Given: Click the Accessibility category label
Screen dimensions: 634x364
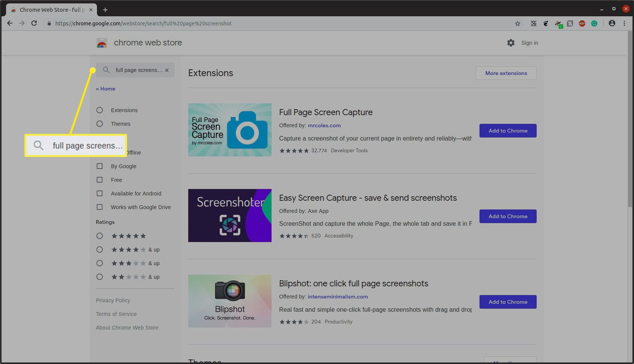Looking at the screenshot, I should 339,236.
